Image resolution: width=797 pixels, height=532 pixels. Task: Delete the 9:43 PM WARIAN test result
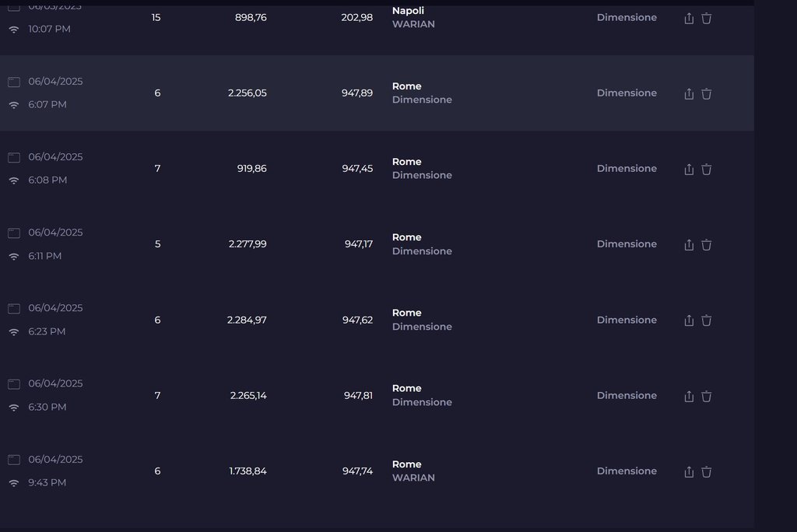pos(707,471)
